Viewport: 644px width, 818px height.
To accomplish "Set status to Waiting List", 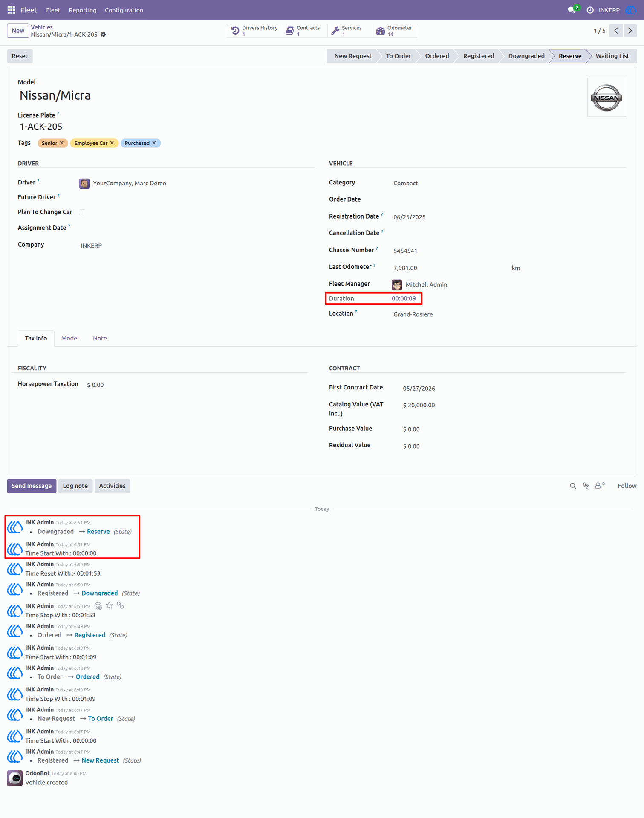I will point(612,56).
